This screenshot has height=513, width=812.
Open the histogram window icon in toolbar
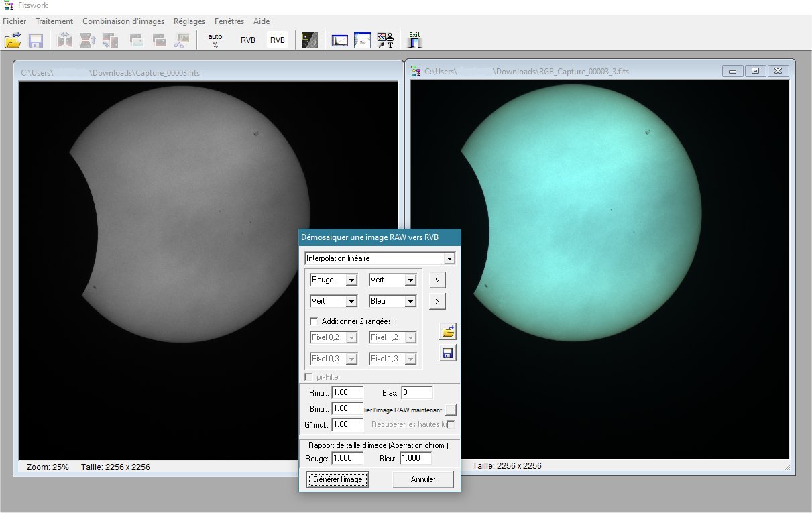pos(340,40)
